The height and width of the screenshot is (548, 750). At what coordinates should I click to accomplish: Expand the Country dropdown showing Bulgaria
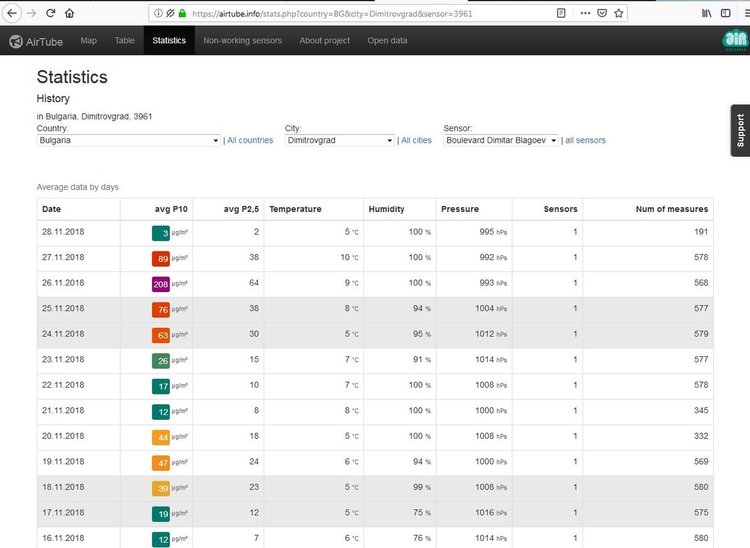coord(128,141)
